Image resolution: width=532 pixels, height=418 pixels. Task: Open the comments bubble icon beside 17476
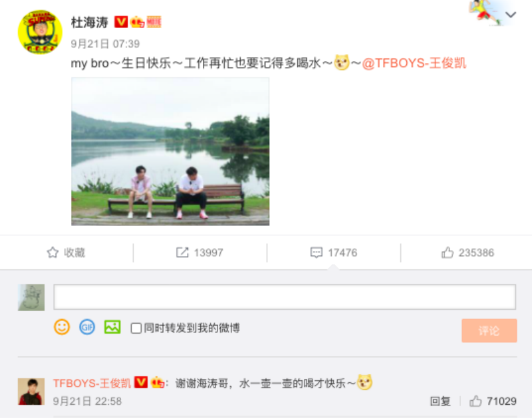pyautogui.click(x=317, y=253)
